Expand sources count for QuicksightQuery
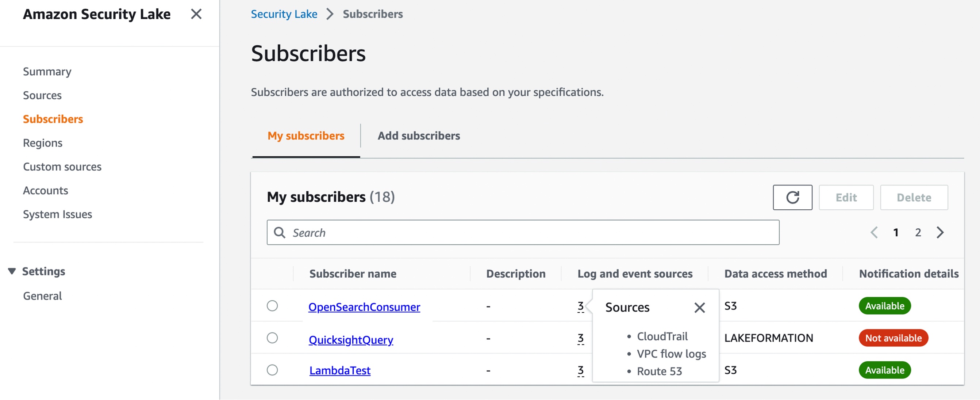The image size is (980, 400). pos(580,338)
